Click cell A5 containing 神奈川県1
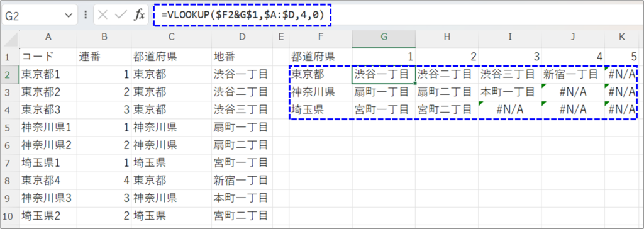The width and height of the screenshot is (644, 229). coord(48,128)
